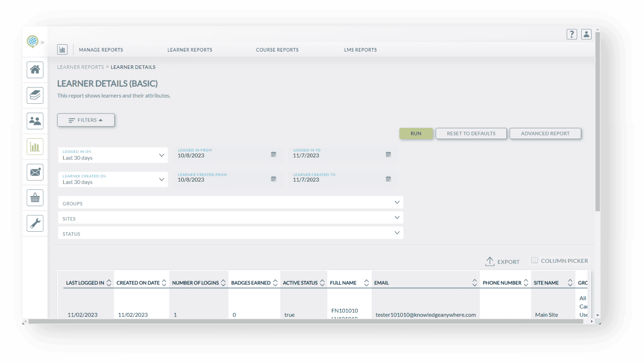Open messaging via the envelope icon
This screenshot has width=644, height=362.
(x=35, y=172)
